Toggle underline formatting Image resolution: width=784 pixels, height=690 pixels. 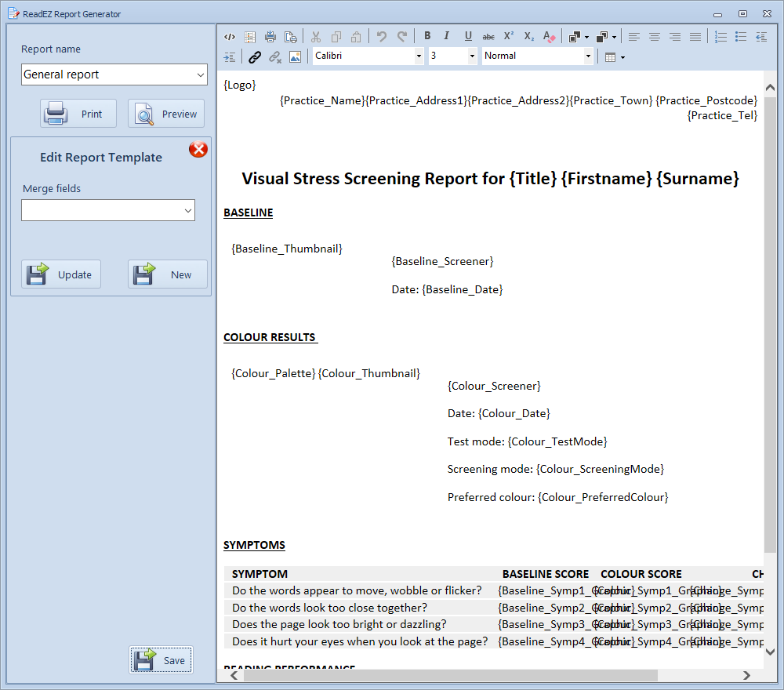468,36
